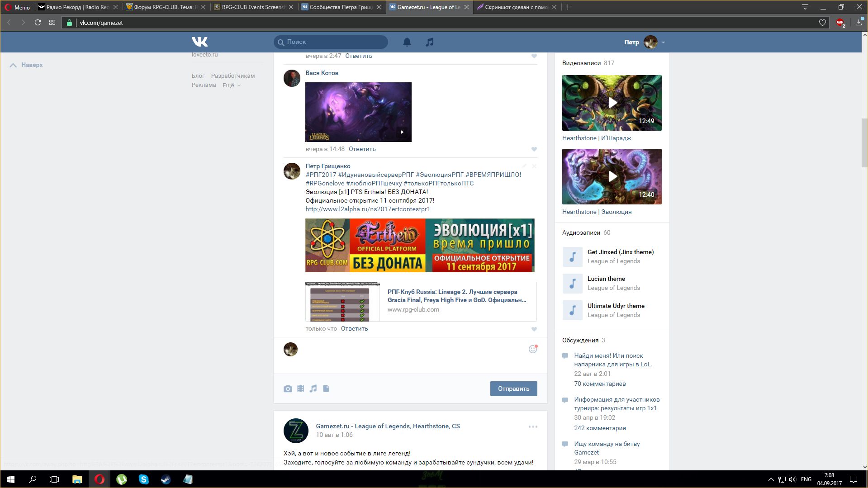Open browser downloads icon

859,23
